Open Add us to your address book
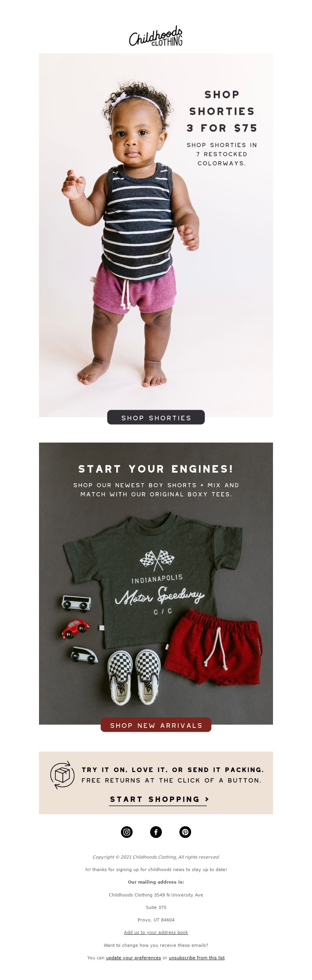 tap(156, 932)
